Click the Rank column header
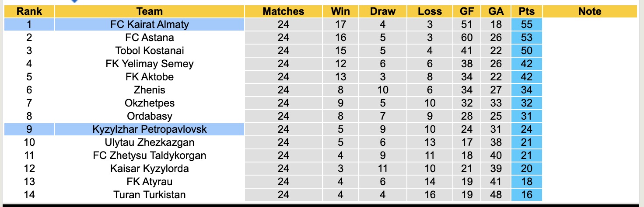The width and height of the screenshot is (644, 207). tap(29, 11)
